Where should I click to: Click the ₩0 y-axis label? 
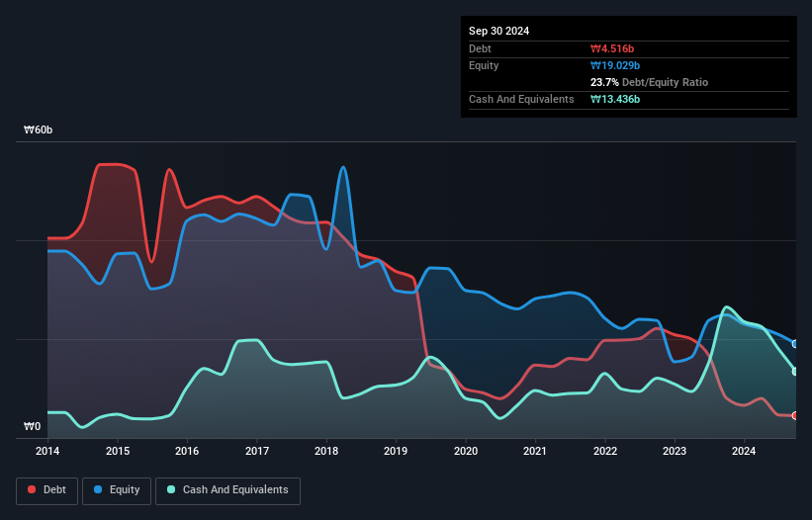[x=32, y=426]
